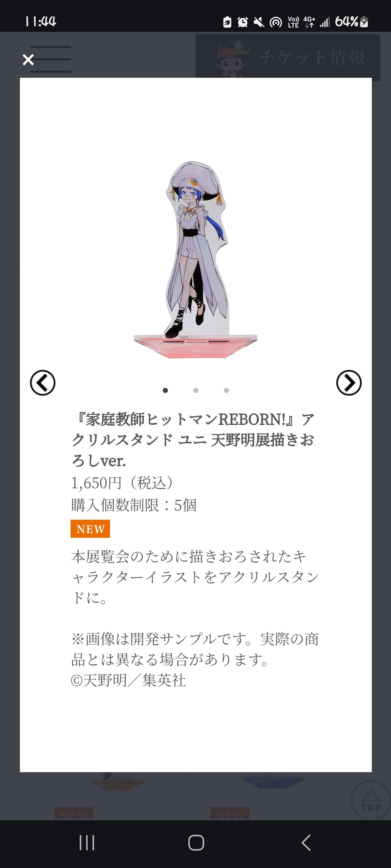This screenshot has width=391, height=868.
Task: Select the second carousel dot
Action: pyautogui.click(x=196, y=390)
